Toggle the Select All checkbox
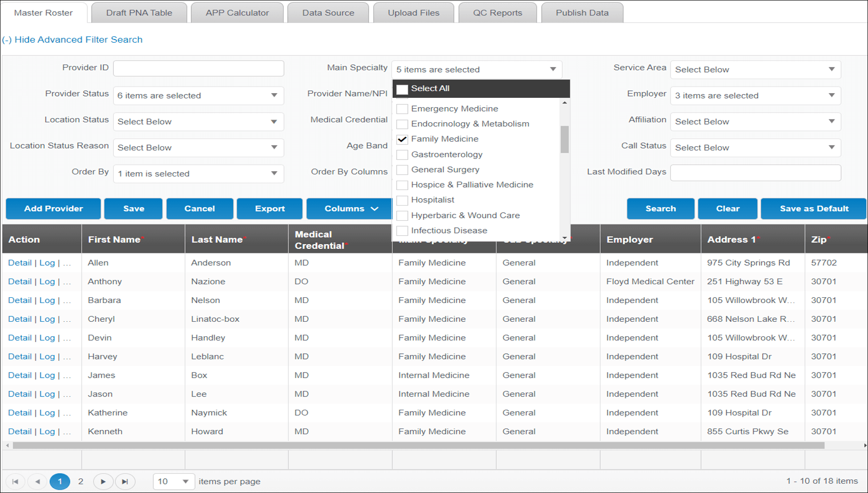Viewport: 868px width, 493px height. (x=402, y=89)
